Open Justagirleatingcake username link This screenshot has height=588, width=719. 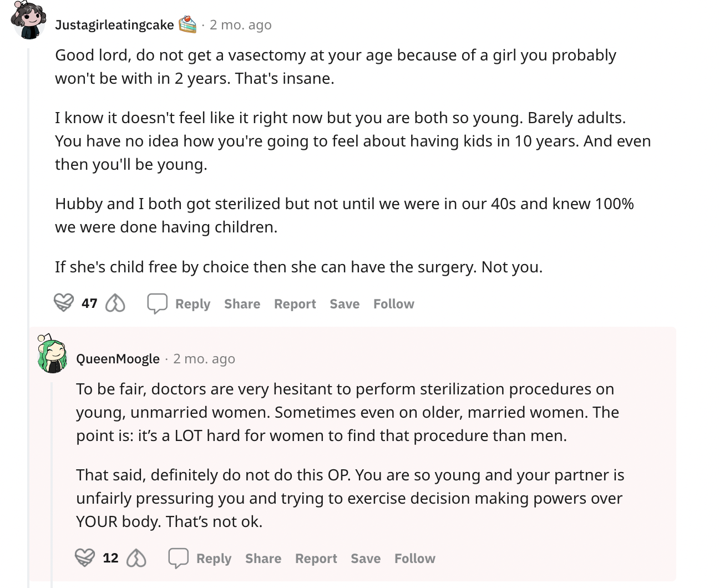tap(114, 25)
